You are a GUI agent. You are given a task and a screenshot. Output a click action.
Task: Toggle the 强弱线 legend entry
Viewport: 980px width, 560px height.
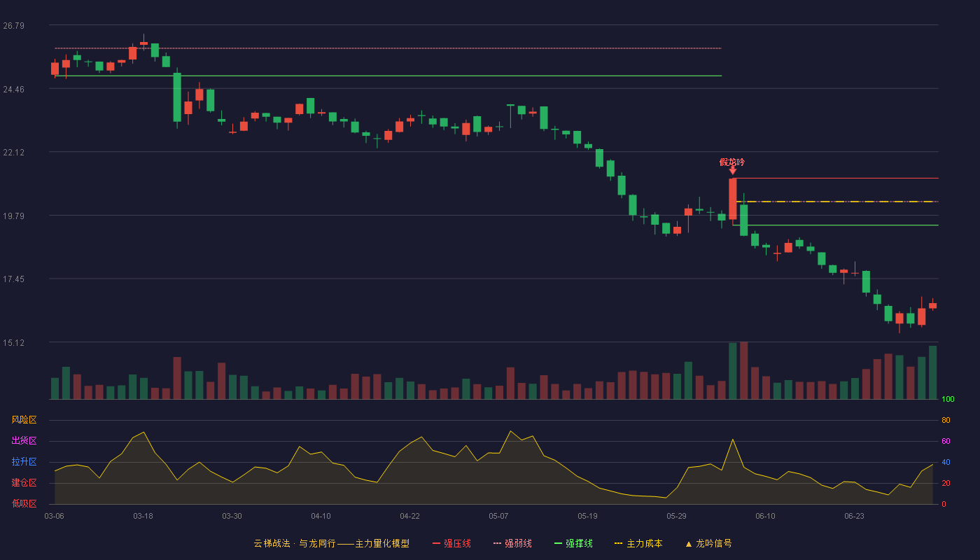(512, 543)
